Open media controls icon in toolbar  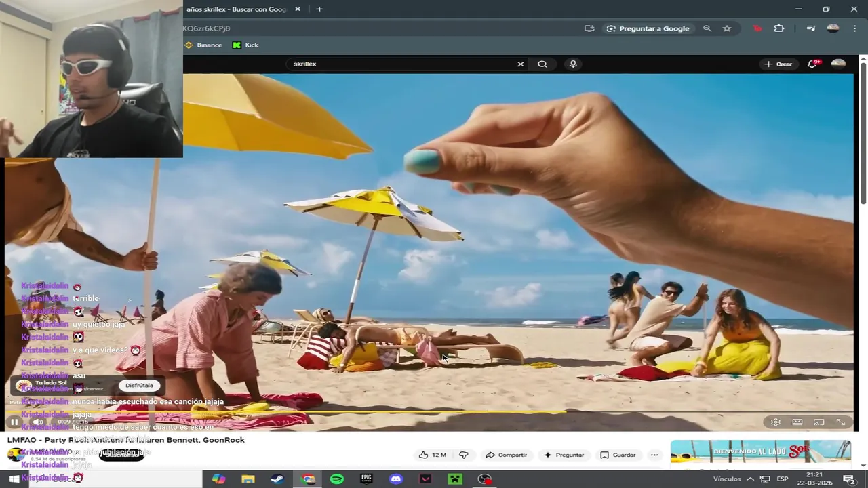(x=811, y=28)
